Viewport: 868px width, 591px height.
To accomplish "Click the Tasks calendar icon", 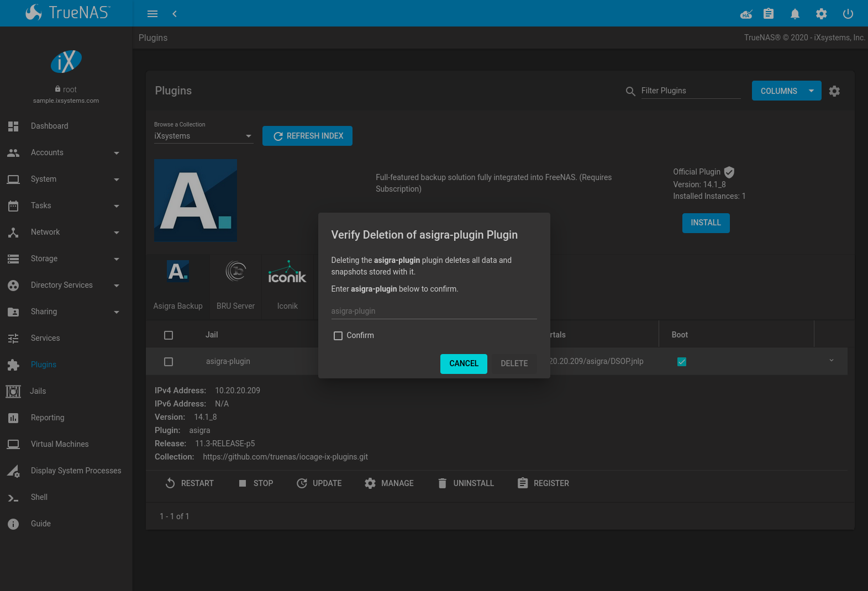I will pos(13,205).
